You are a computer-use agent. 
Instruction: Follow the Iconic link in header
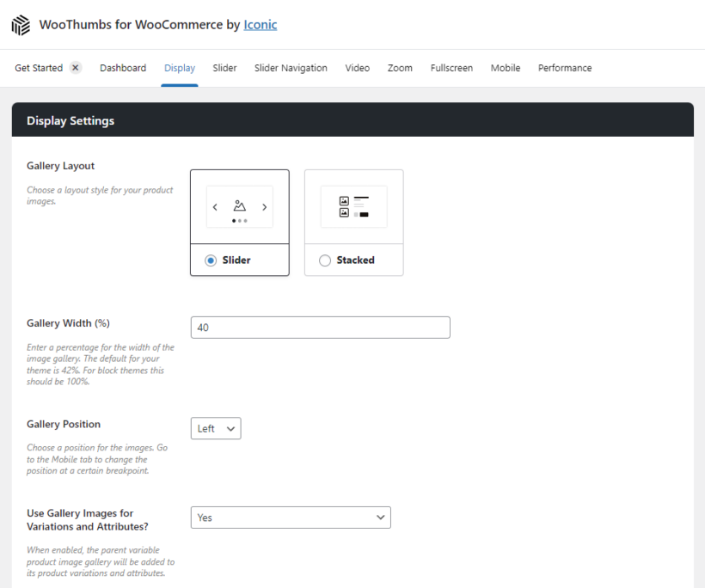(x=261, y=25)
